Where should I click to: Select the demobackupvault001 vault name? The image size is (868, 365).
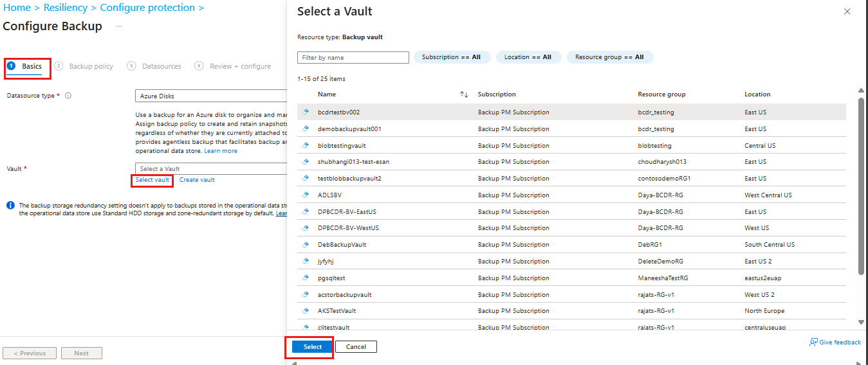click(x=349, y=129)
